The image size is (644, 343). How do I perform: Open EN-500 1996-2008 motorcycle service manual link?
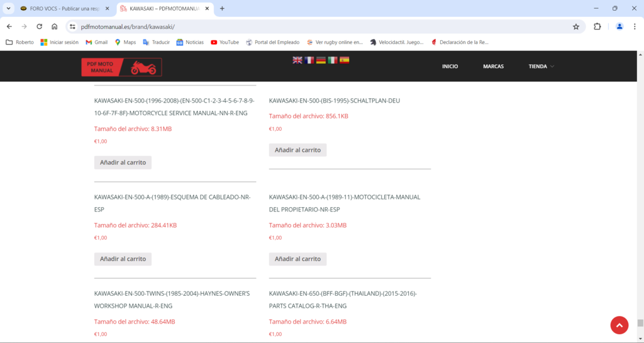(x=174, y=107)
